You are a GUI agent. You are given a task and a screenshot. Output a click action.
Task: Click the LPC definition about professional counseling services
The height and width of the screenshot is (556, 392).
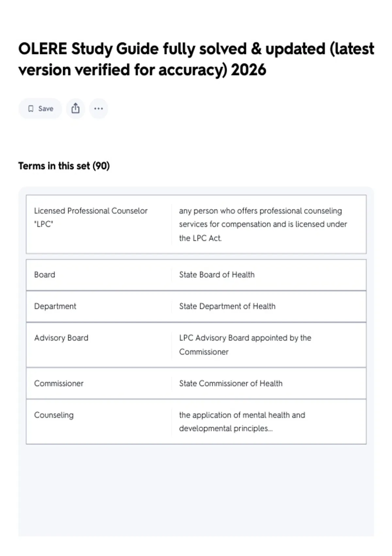click(x=263, y=224)
